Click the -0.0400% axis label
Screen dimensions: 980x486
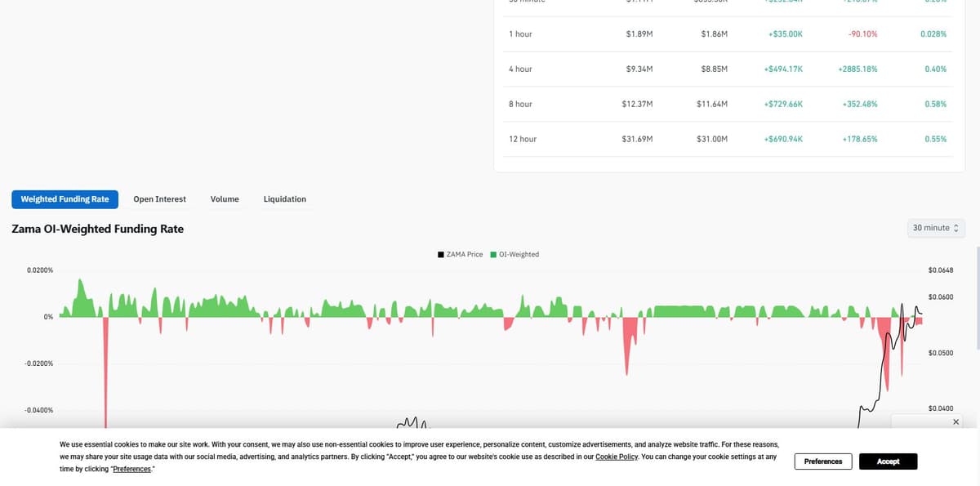39,410
